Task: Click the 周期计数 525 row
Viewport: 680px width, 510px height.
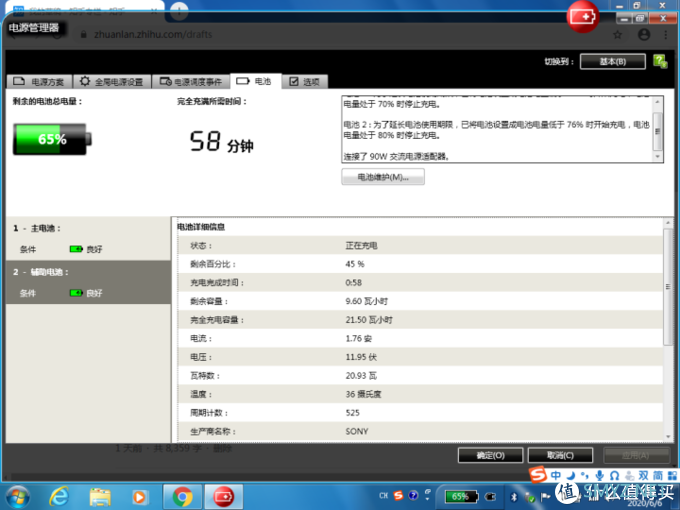Action: coord(420,413)
